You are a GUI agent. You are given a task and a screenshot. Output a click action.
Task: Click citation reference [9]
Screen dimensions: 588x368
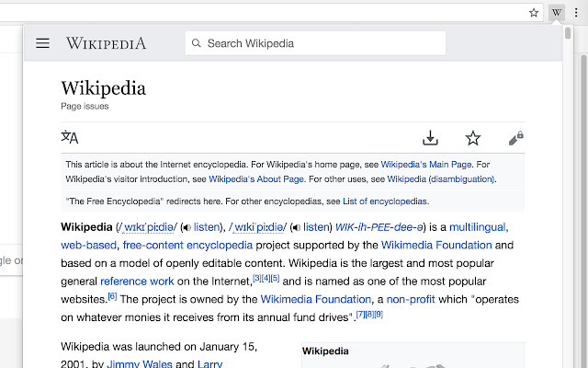click(x=379, y=315)
